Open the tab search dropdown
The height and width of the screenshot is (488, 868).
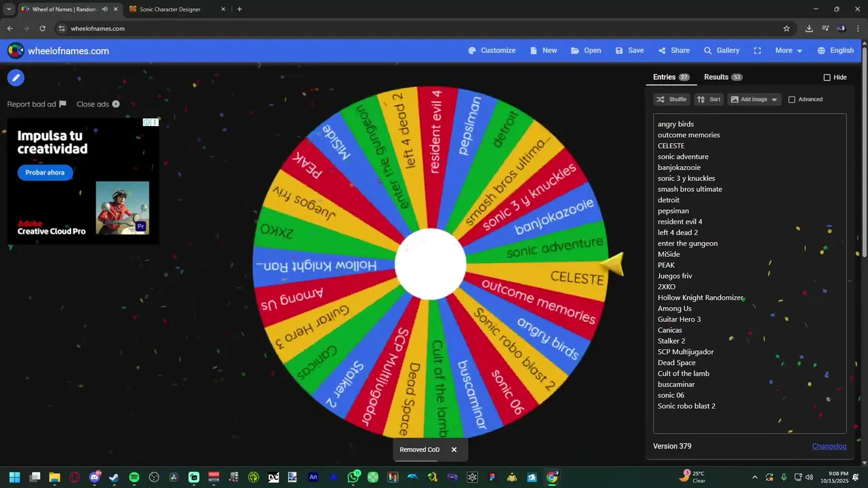(x=9, y=9)
